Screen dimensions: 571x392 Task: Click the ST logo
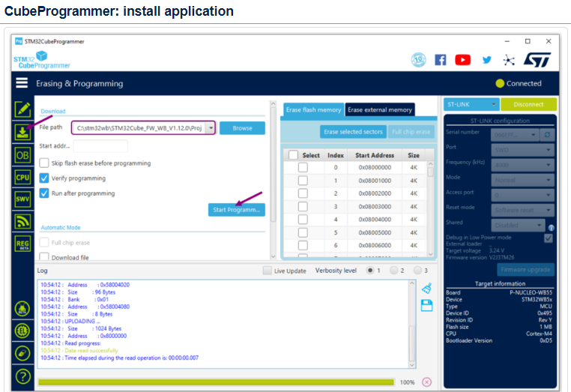point(537,60)
